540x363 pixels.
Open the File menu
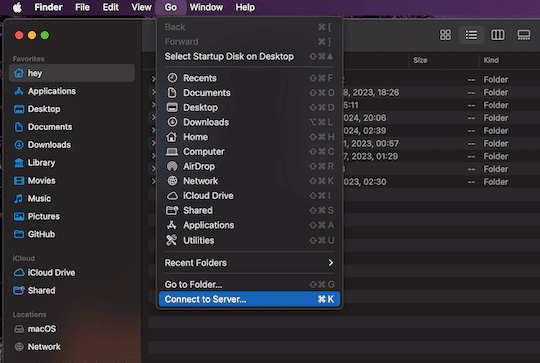[82, 7]
